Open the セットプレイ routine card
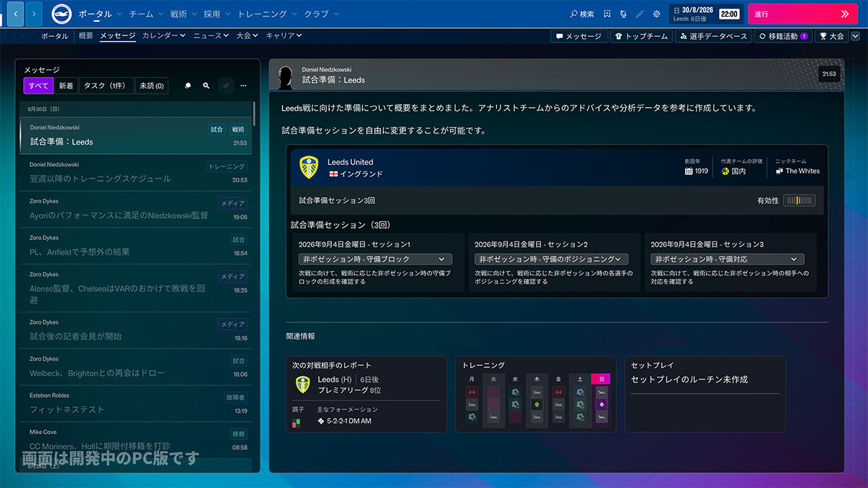 705,394
